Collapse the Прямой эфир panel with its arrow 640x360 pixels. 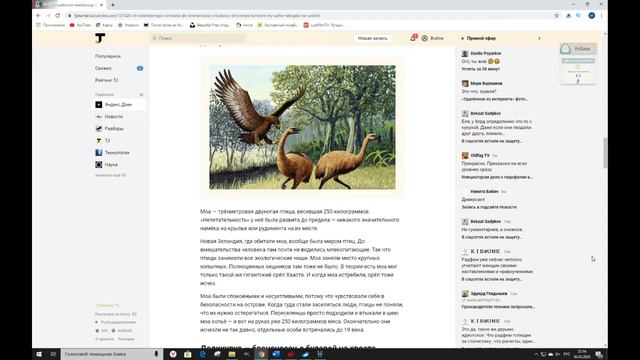(x=539, y=38)
